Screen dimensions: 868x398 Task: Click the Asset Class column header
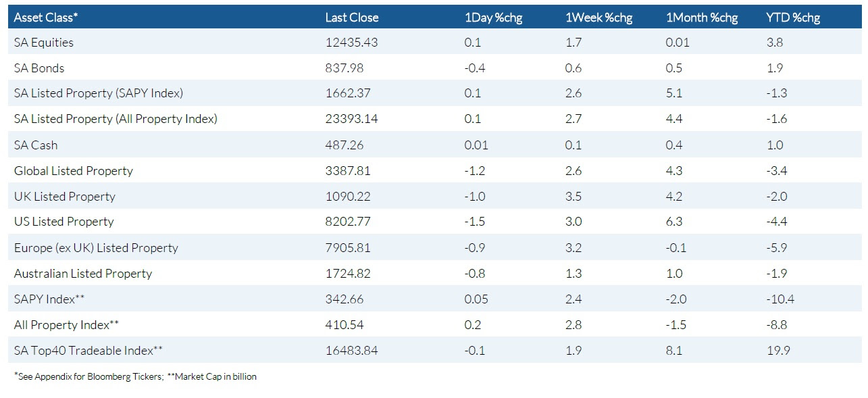point(46,18)
